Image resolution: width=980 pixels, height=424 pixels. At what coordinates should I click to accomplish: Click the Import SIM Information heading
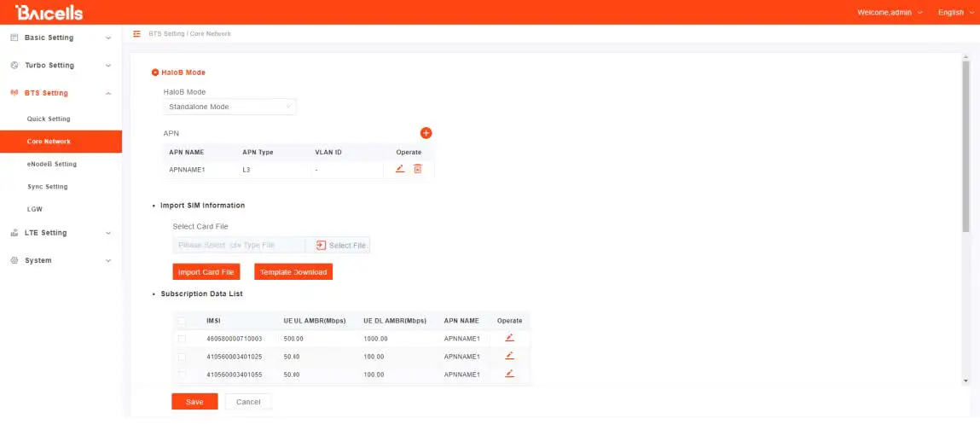click(x=202, y=205)
